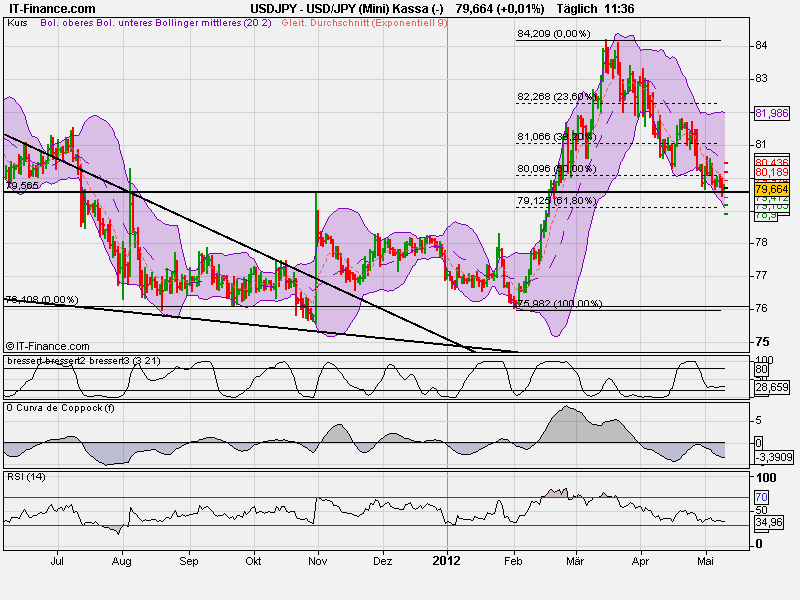The image size is (800, 600).
Task: Click the Feb month label
Action: click(x=513, y=561)
